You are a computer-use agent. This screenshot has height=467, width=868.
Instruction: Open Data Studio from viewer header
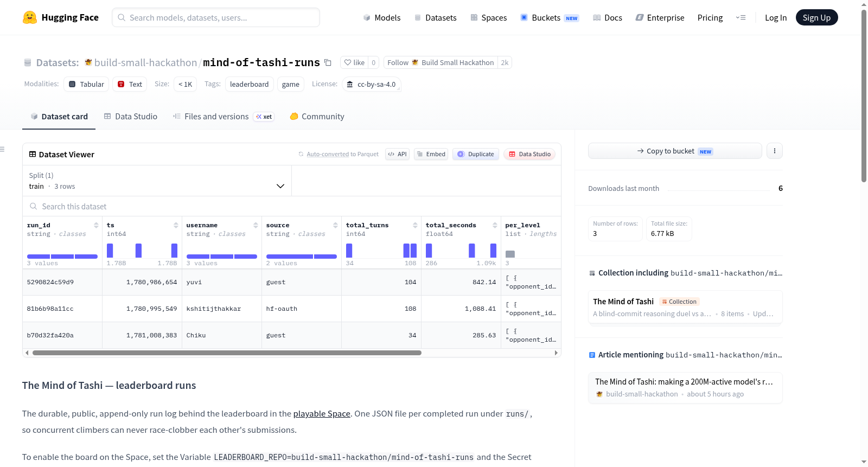(x=529, y=154)
